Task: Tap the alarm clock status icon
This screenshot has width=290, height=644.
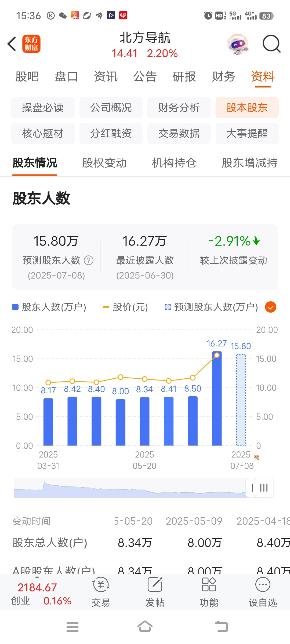Action: (208, 16)
